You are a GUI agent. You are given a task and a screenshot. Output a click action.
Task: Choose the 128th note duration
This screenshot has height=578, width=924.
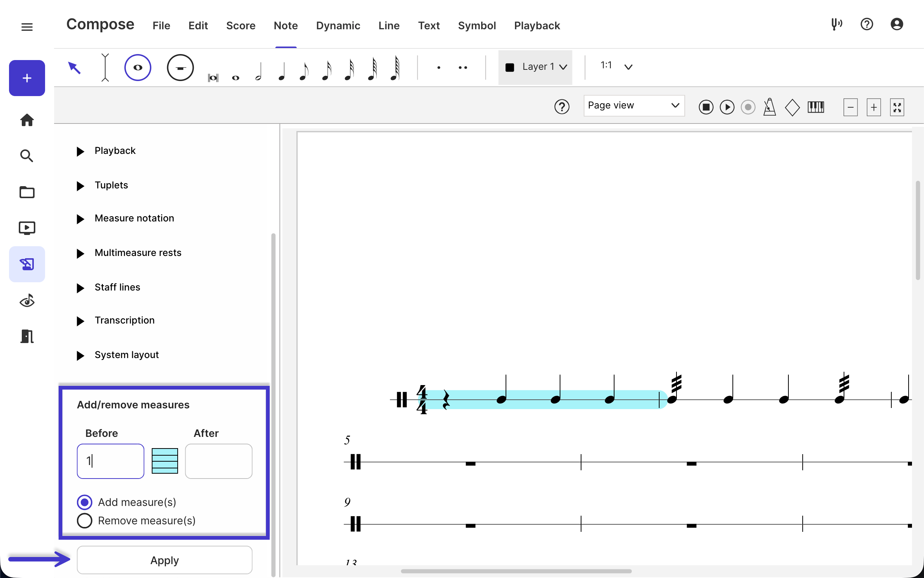click(x=396, y=68)
